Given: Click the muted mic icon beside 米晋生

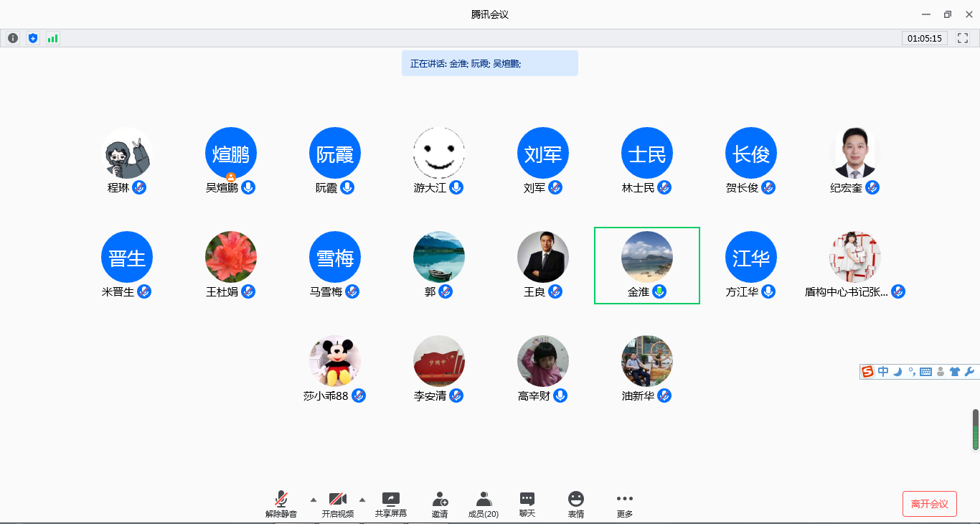Looking at the screenshot, I should 144,291.
